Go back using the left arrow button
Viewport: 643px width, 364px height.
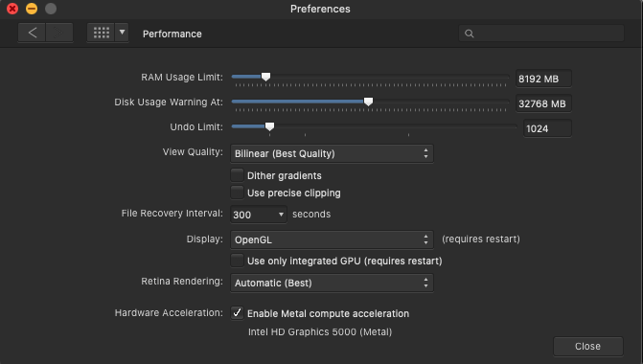point(32,33)
